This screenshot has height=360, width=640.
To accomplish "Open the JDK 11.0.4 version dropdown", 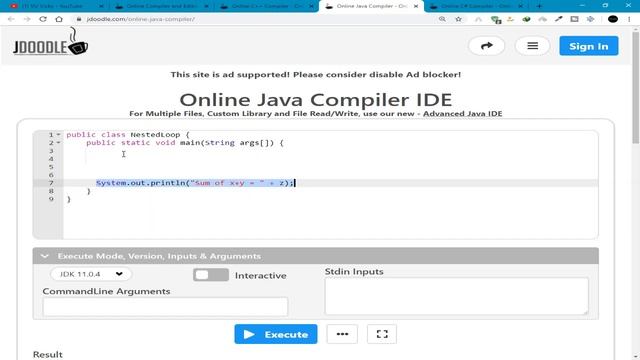I will 91,274.
